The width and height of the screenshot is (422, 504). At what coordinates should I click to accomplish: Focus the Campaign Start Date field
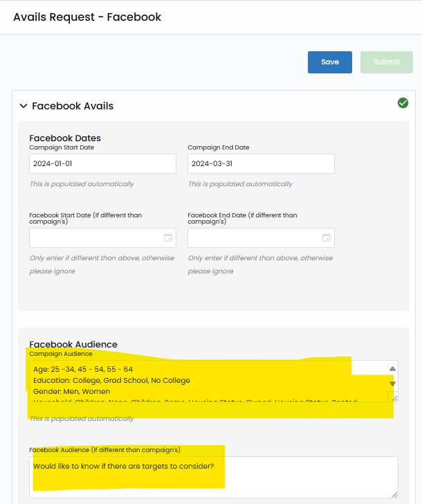102,164
